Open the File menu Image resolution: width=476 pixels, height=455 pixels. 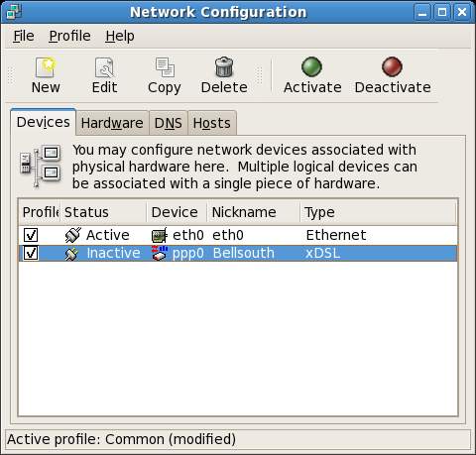(x=24, y=36)
